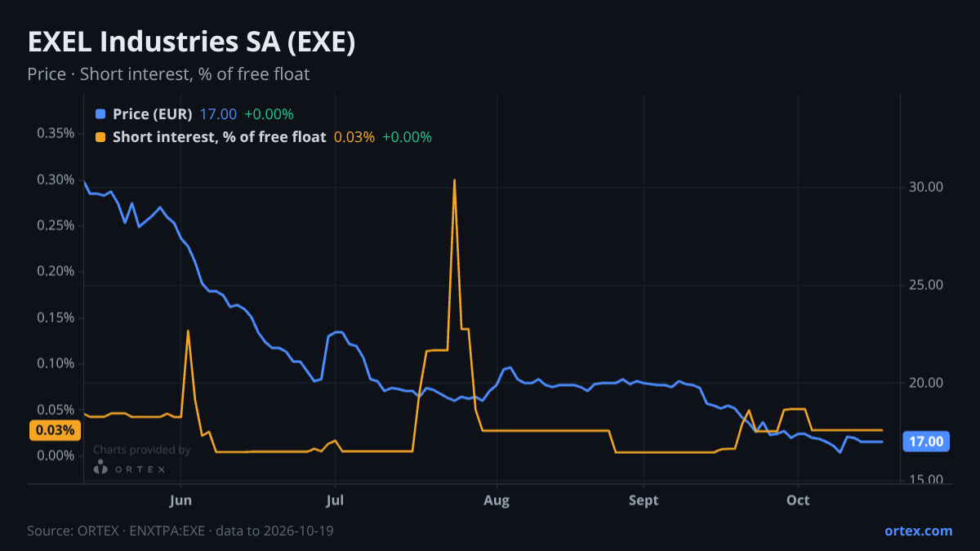Click the orange 0.03% axis value badge

[x=56, y=430]
